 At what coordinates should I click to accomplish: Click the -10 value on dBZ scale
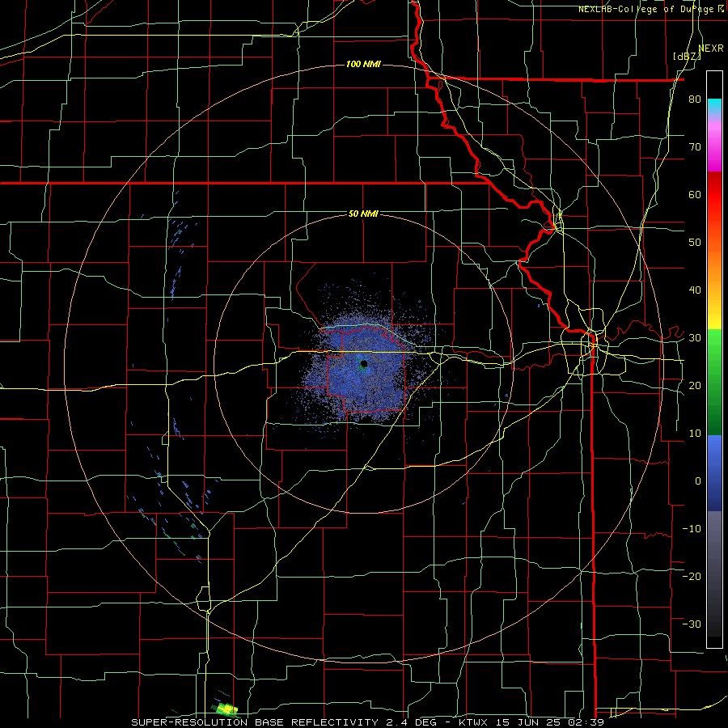click(x=692, y=528)
